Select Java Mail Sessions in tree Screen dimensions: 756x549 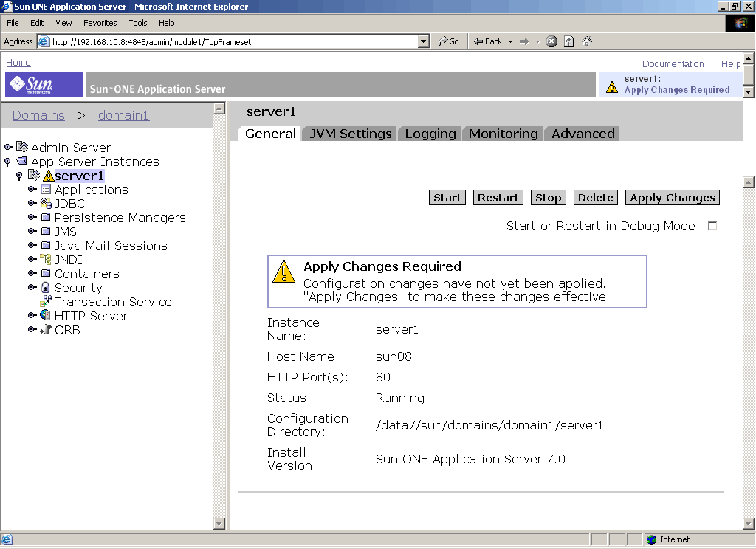(111, 246)
